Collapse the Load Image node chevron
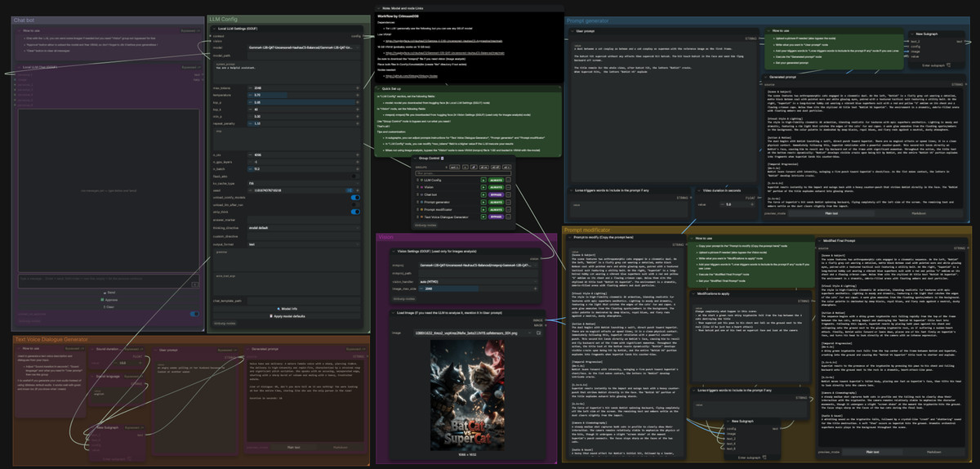 point(393,313)
